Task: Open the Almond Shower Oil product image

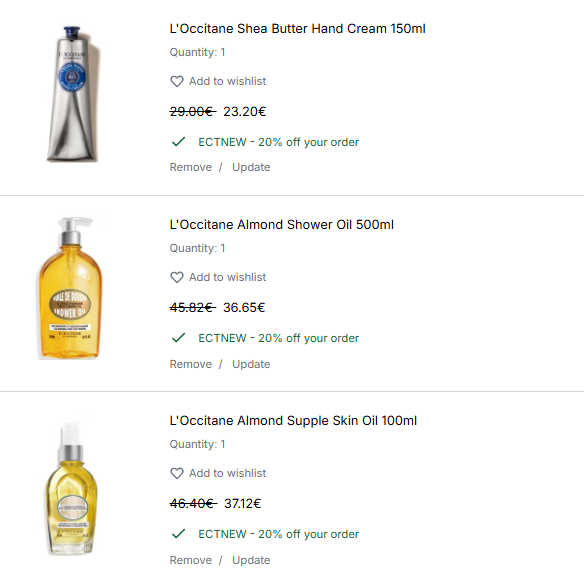Action: (70, 288)
